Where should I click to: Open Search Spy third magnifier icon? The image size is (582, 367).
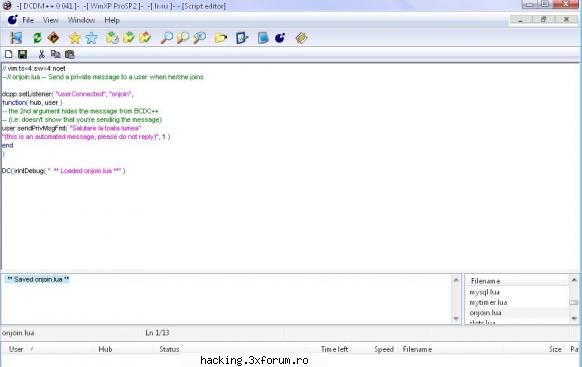point(200,38)
